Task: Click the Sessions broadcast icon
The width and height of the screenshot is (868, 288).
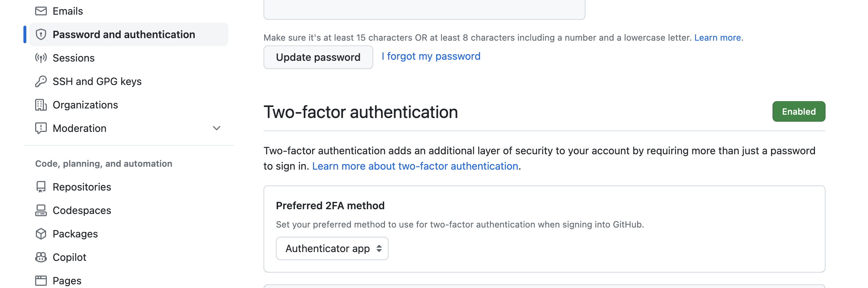Action: click(41, 58)
